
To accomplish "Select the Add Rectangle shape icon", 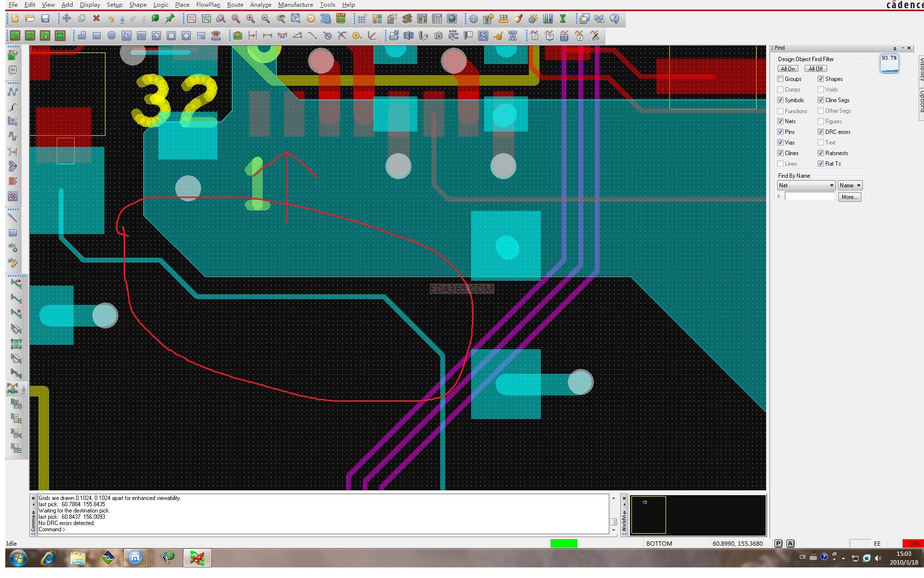I will [x=96, y=36].
